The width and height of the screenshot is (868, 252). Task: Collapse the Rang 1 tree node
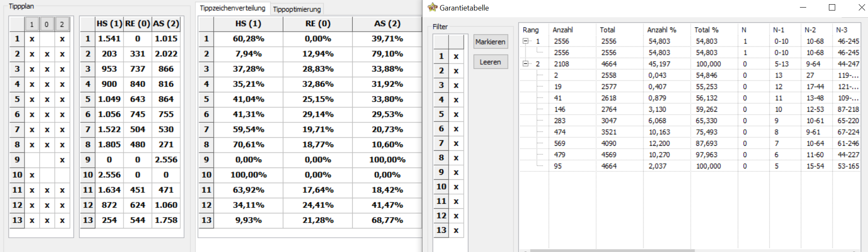525,41
